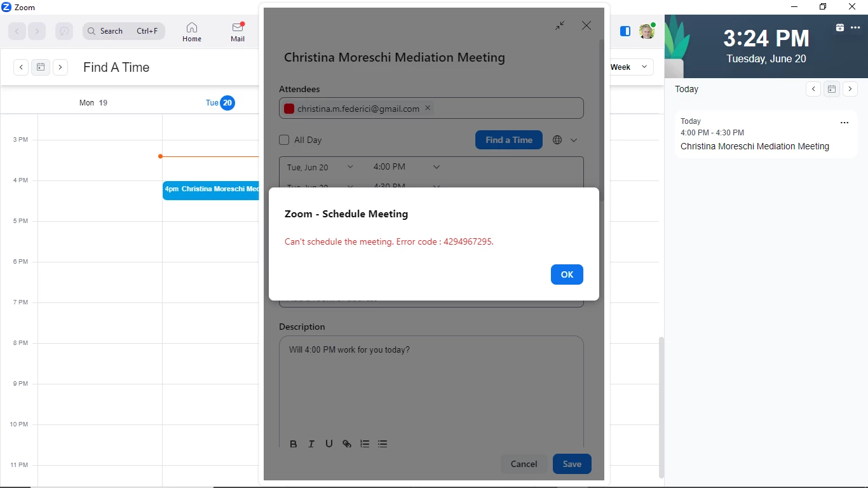Toggle the side panel icon

625,31
